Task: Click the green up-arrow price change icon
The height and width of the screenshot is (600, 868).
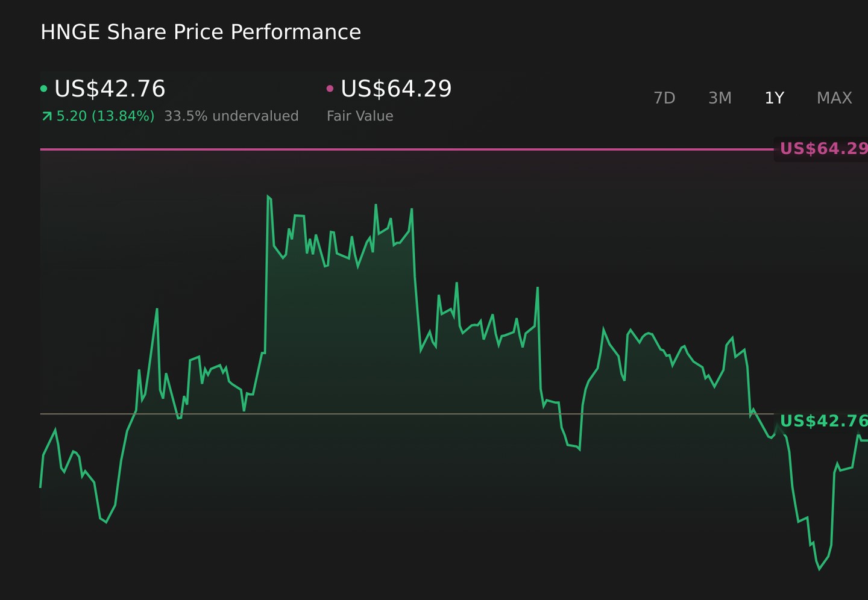Action: (x=47, y=116)
